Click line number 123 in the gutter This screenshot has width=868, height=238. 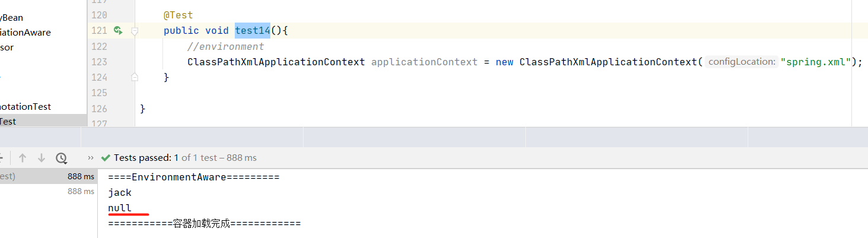click(99, 62)
